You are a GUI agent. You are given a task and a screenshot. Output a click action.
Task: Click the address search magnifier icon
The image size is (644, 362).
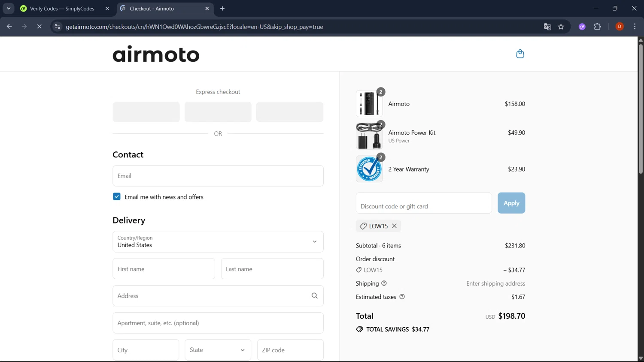314,296
